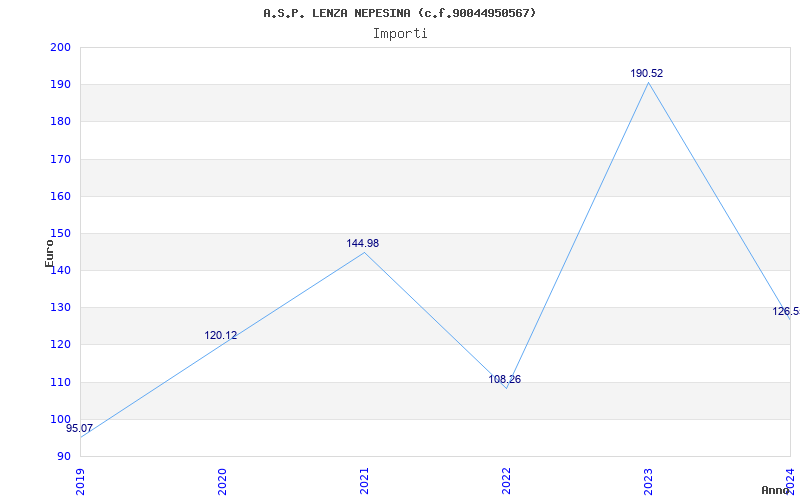Click the 170 y-axis tick label
Viewport: 800px width, 500px height.
tap(60, 159)
